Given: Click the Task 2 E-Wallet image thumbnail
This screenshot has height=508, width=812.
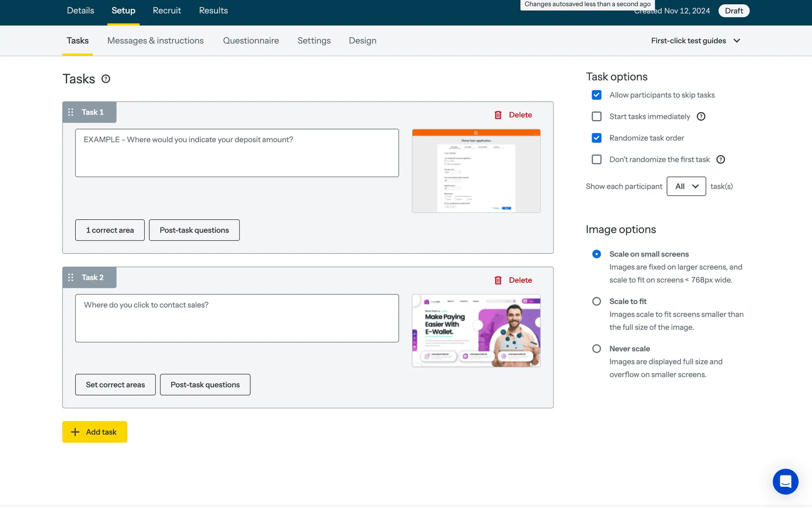Looking at the screenshot, I should point(476,331).
